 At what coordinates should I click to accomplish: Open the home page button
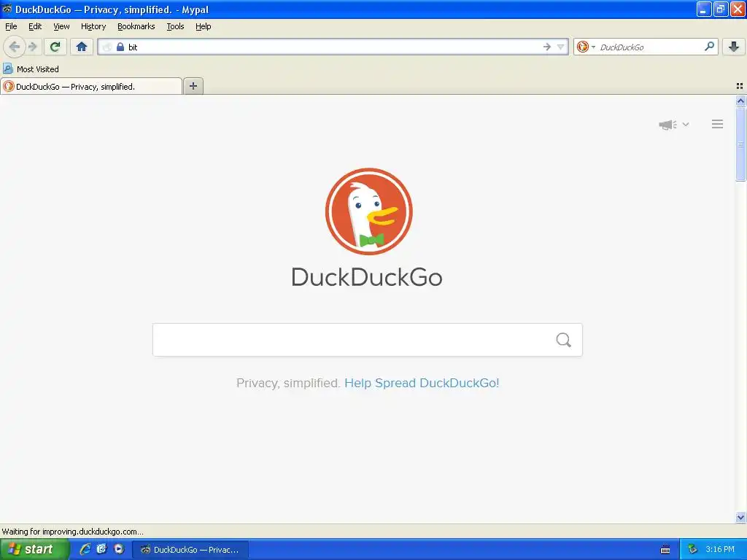click(x=82, y=47)
